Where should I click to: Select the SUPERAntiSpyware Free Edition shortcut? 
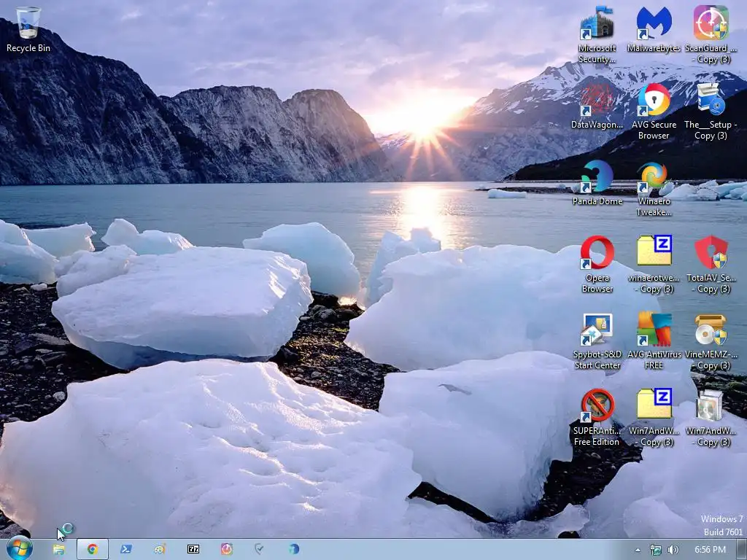(x=597, y=418)
